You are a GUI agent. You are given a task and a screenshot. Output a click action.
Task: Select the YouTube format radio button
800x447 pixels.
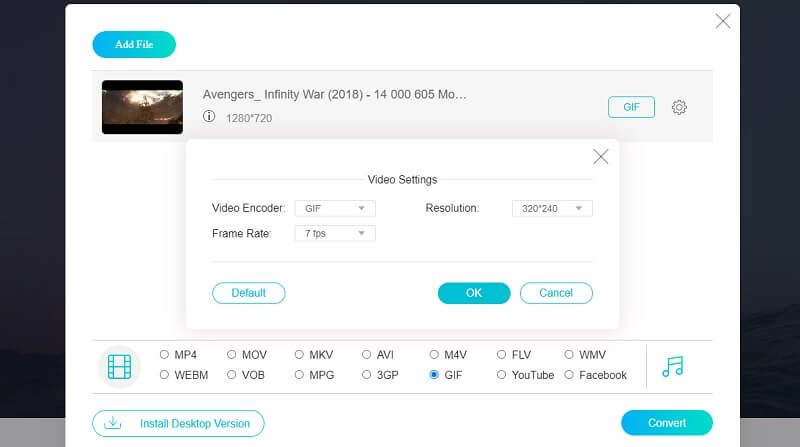coord(502,375)
